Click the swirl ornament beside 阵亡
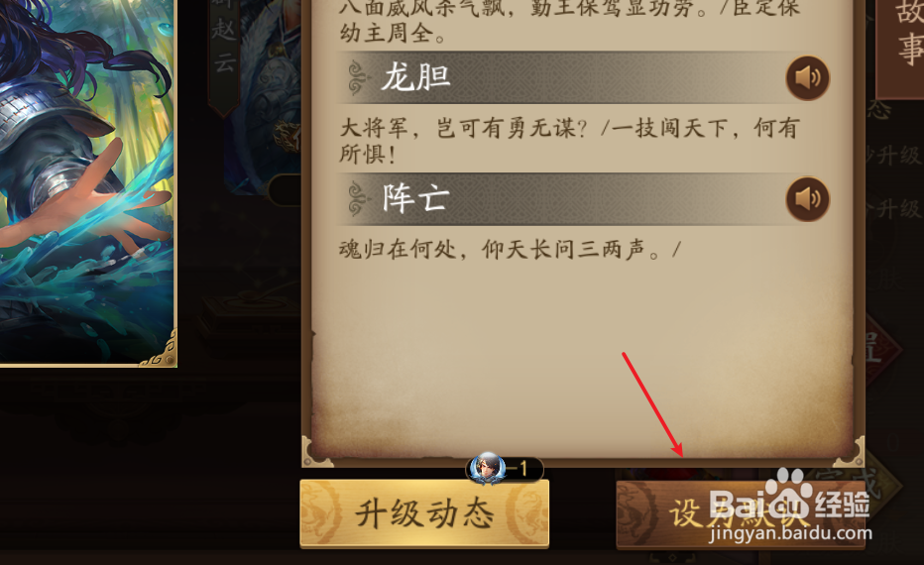This screenshot has height=565, width=924. tap(357, 199)
